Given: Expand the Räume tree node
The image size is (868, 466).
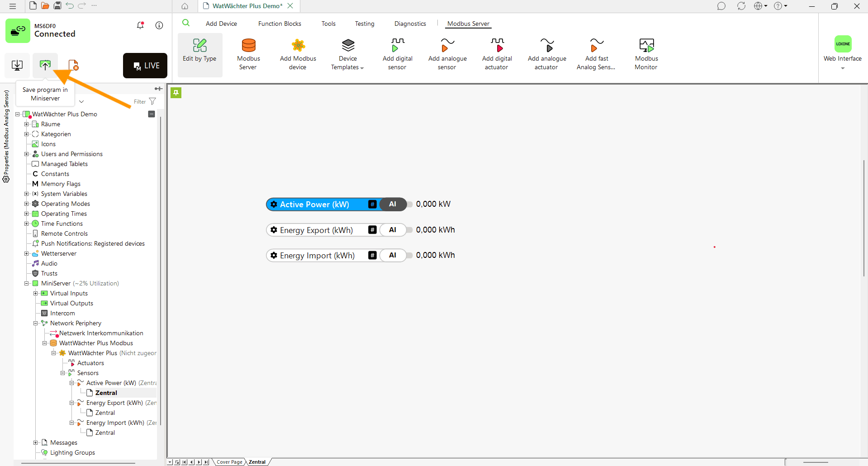Looking at the screenshot, I should 27,124.
